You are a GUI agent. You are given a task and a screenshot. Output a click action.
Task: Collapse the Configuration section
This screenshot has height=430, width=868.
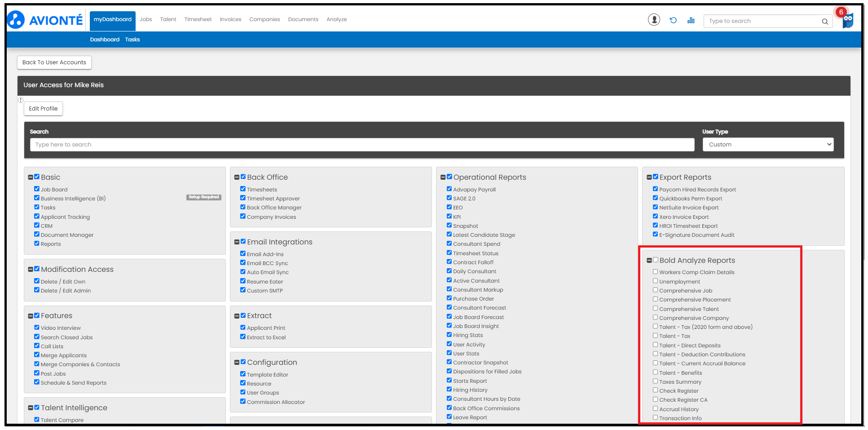point(237,363)
